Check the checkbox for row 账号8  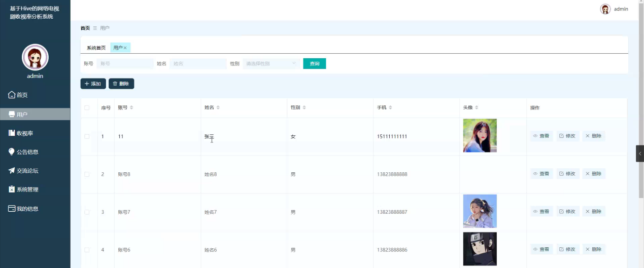tap(87, 174)
